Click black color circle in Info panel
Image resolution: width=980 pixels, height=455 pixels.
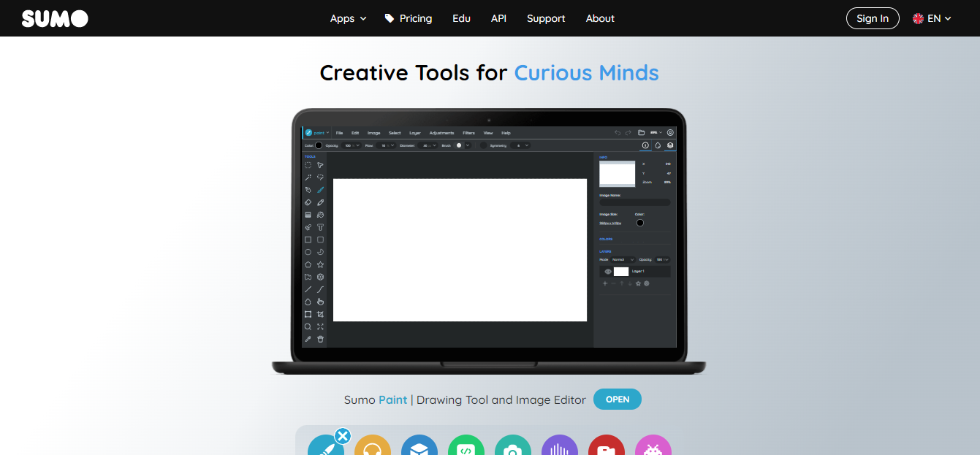(640, 223)
